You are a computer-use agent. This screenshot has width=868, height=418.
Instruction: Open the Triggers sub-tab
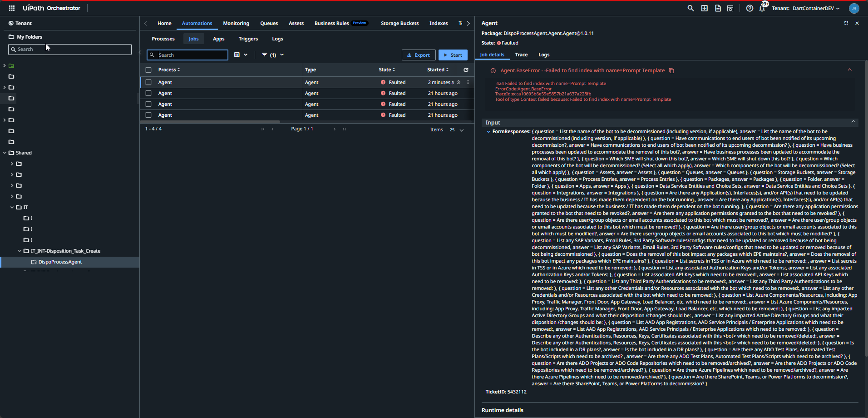click(248, 39)
